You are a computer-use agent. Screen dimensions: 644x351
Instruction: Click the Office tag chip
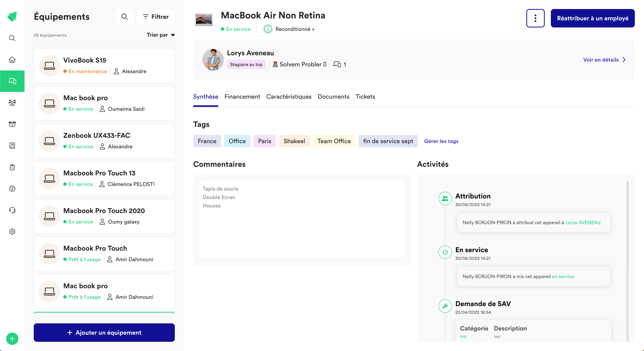coord(237,141)
